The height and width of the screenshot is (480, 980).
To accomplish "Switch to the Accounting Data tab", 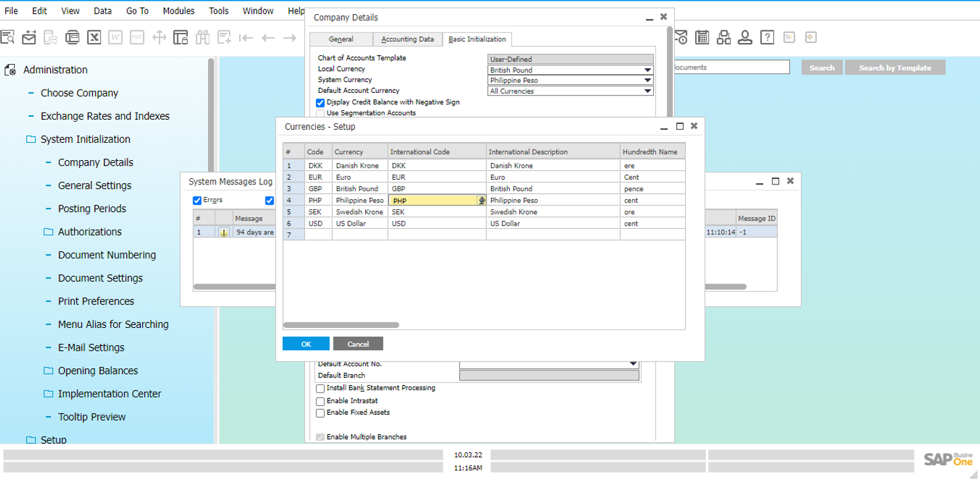I will tap(407, 39).
